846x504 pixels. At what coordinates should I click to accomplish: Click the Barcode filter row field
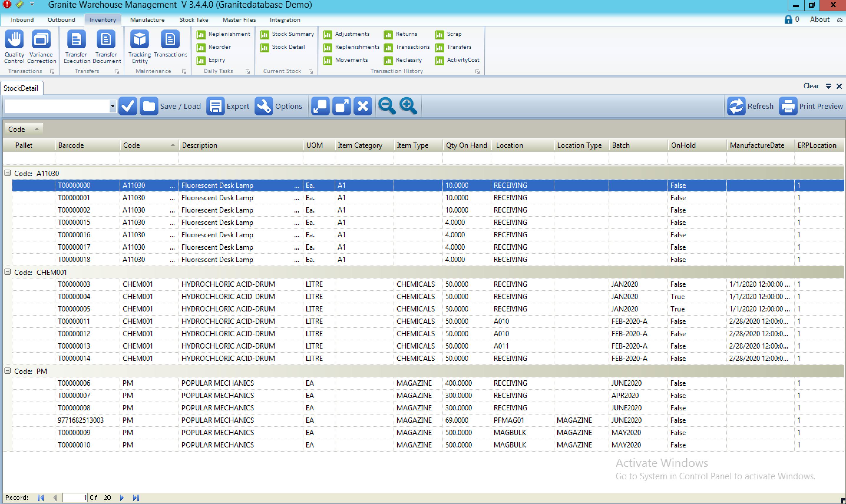87,159
